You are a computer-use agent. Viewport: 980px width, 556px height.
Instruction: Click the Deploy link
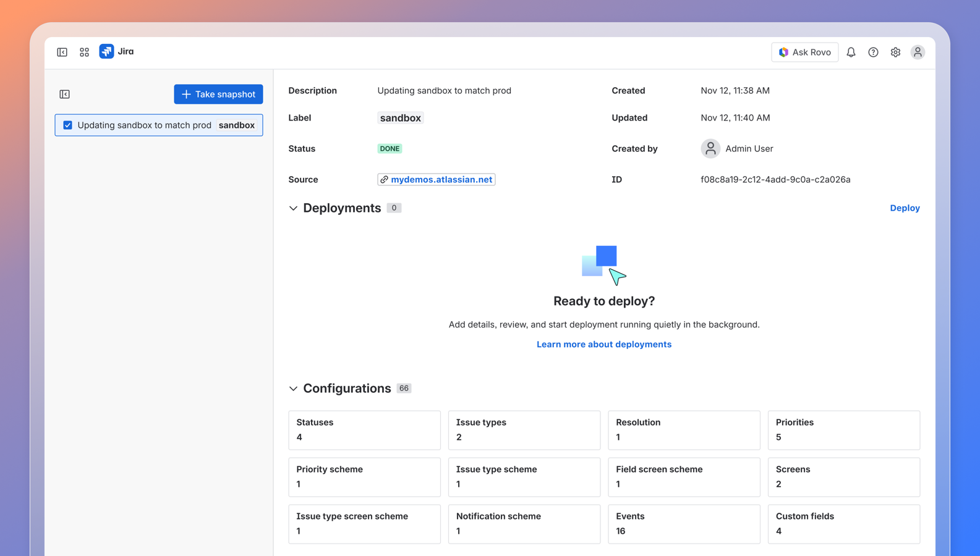(x=905, y=208)
